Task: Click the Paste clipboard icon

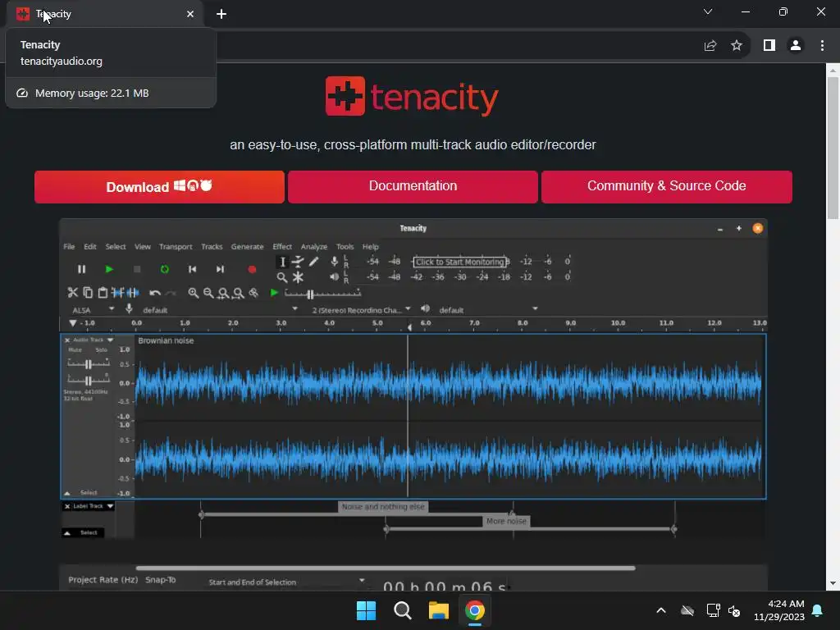Action: (103, 293)
